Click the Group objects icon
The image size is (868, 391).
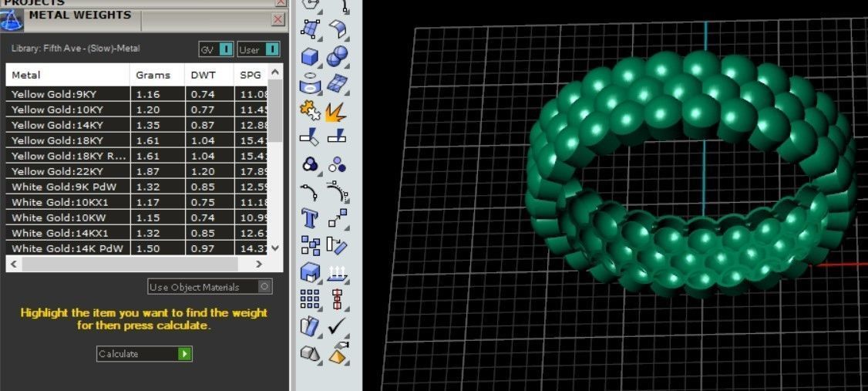[311, 164]
